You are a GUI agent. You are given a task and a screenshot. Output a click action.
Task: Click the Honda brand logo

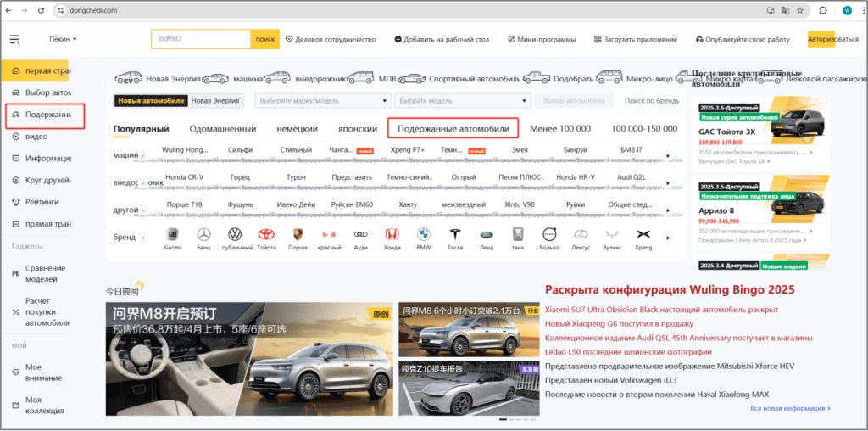pos(392,234)
